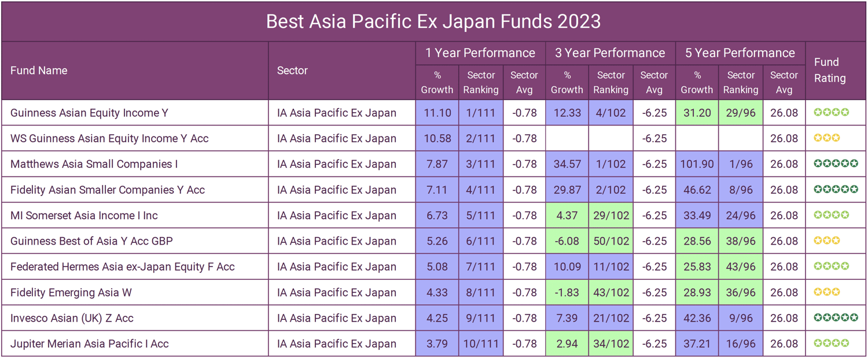Click the five-star rating for Invesco Asian (UK) Z Acc

[836, 318]
